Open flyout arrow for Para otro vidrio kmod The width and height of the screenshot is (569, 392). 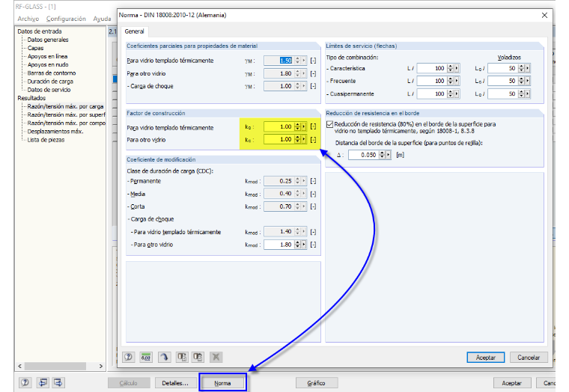(304, 245)
